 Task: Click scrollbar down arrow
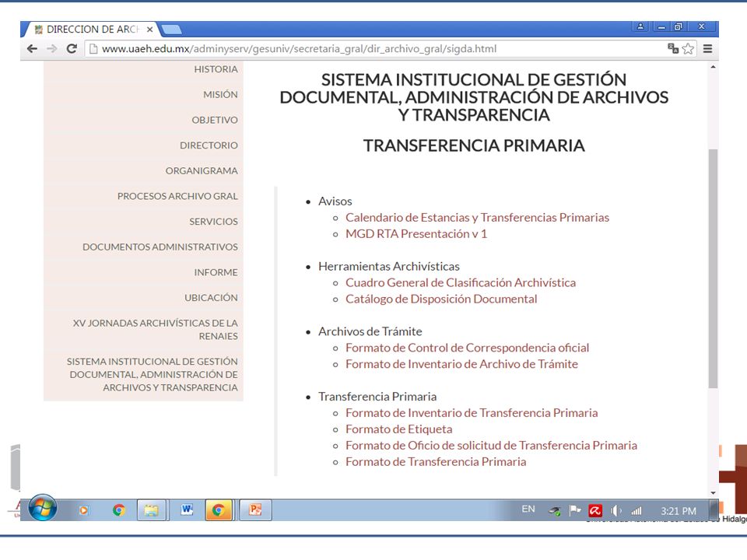click(x=713, y=493)
